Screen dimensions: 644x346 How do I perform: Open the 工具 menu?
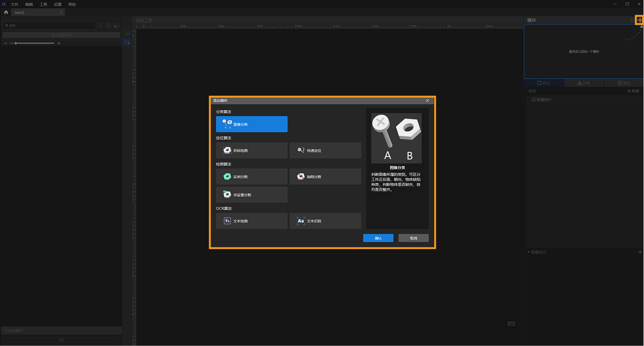(43, 4)
